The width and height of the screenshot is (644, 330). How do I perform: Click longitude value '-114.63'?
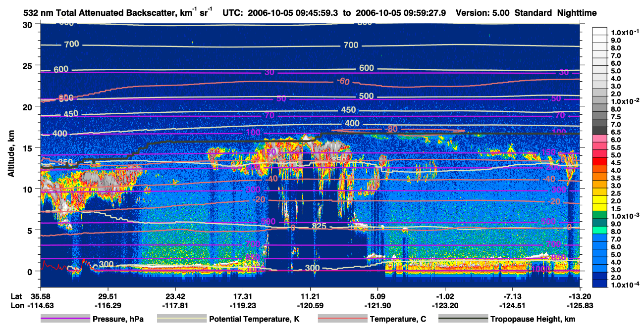pos(40,305)
